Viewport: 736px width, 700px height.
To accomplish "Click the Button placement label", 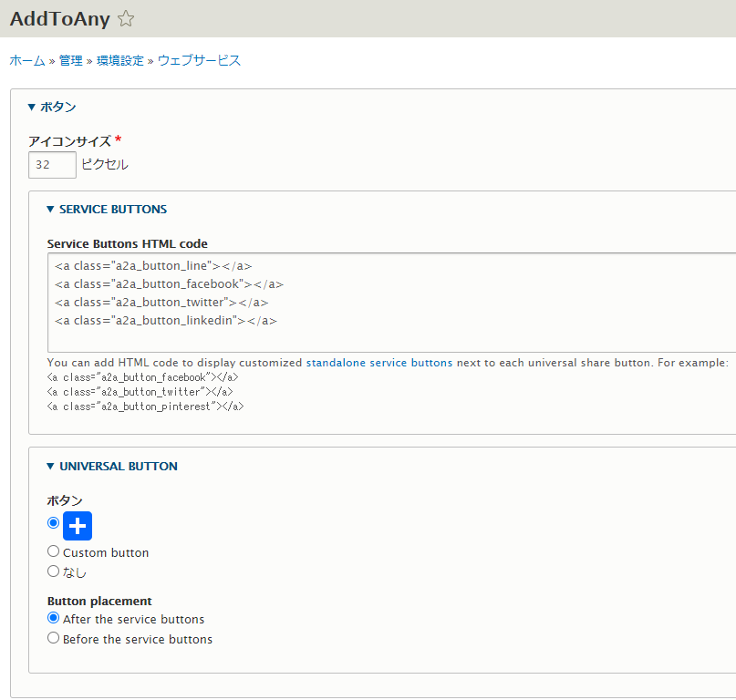I will pyautogui.click(x=99, y=601).
